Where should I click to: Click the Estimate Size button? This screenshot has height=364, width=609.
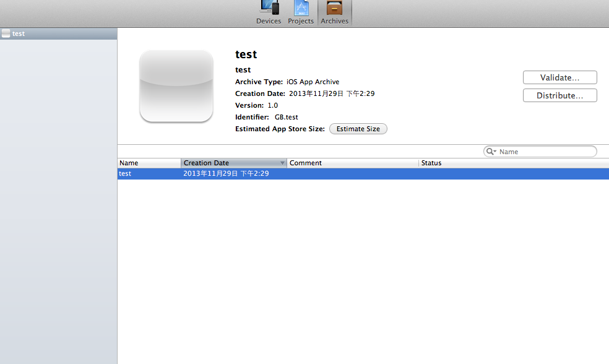pos(358,129)
